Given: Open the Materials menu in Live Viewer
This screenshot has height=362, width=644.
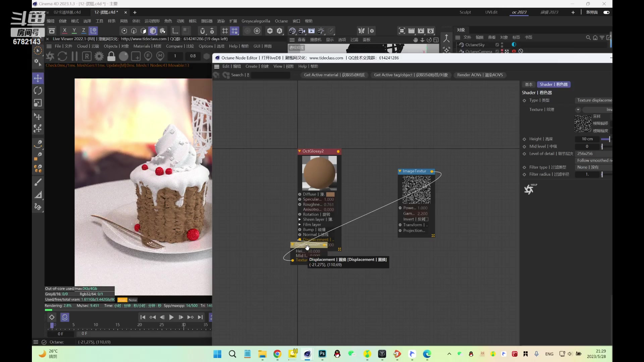Looking at the screenshot, I should tap(147, 46).
